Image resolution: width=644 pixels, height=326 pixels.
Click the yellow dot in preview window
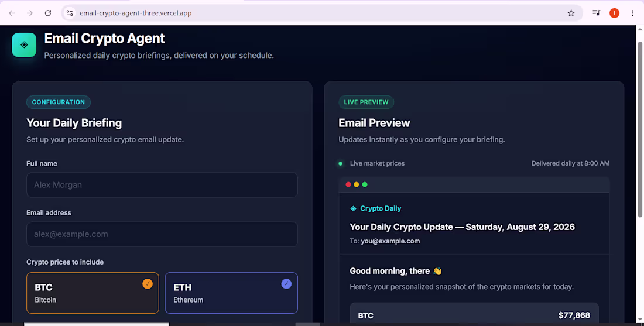pos(357,184)
